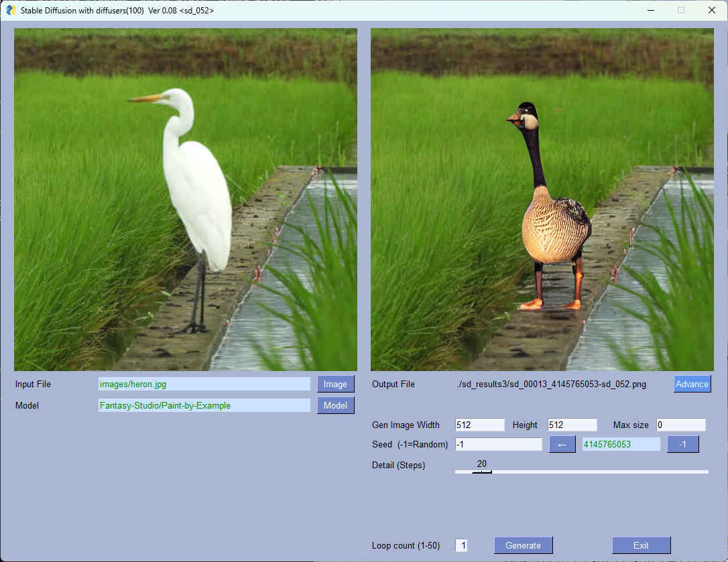Edit the Max size field

680,425
